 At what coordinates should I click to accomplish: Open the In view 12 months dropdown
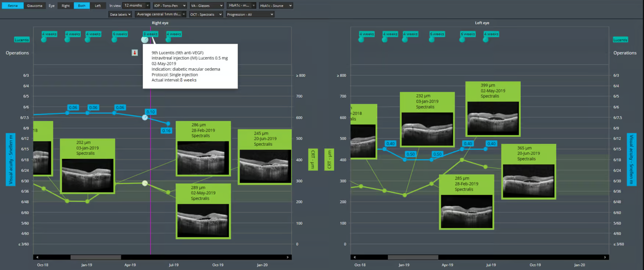point(136,6)
